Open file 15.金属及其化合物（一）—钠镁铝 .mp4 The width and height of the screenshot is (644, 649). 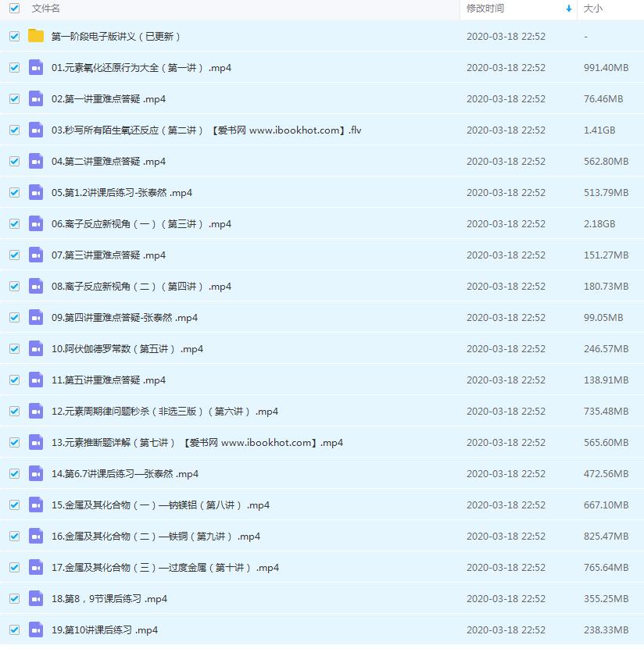161,505
